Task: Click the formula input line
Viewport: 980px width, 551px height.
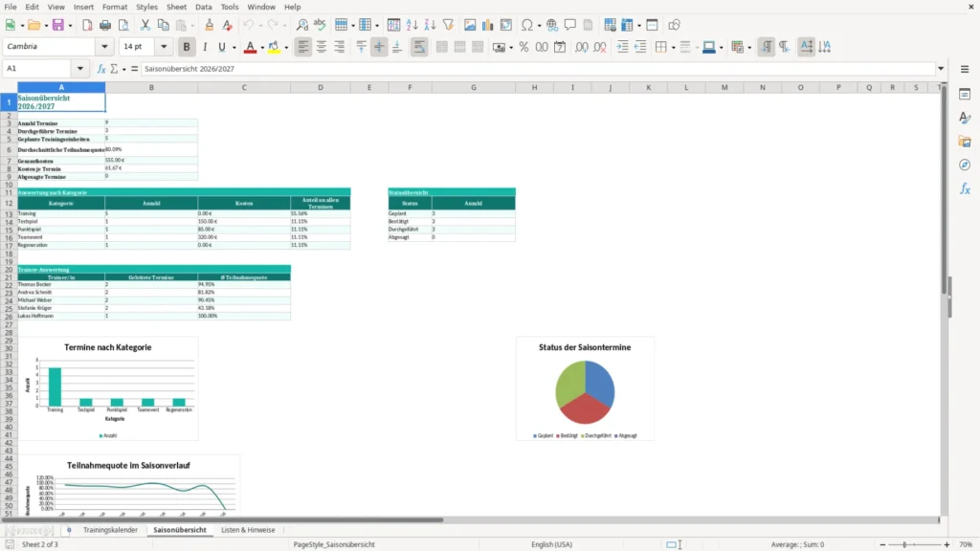Action: click(x=538, y=69)
